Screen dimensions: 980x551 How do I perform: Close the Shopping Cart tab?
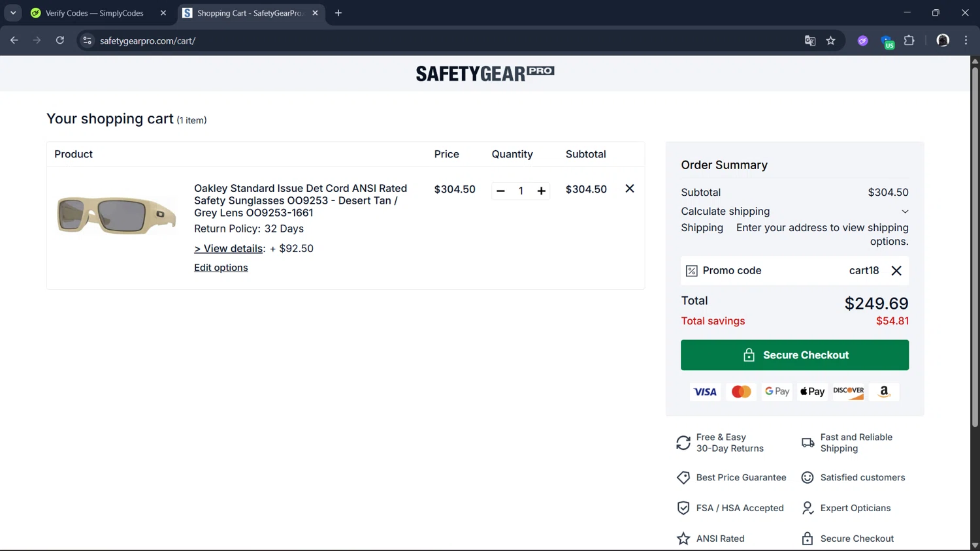(315, 13)
